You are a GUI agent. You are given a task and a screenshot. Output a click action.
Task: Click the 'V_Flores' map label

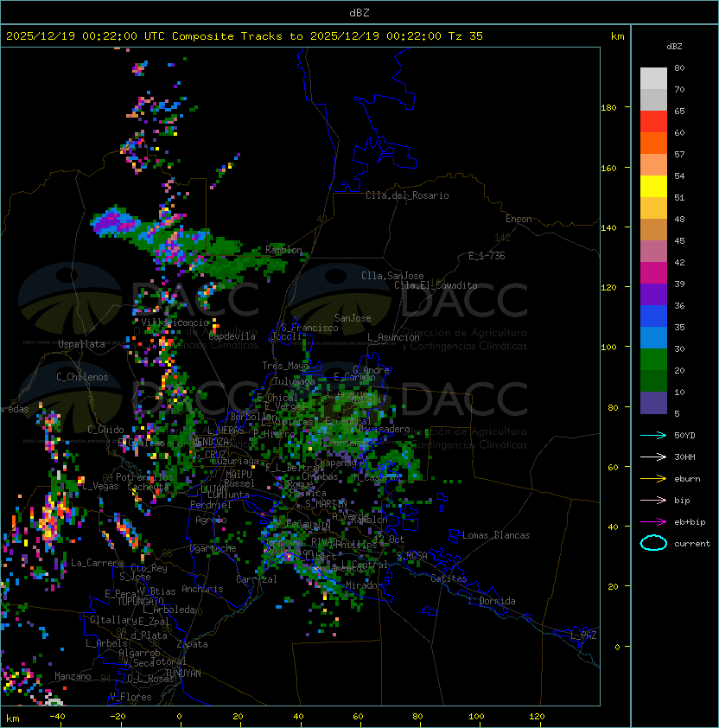pyautogui.click(x=130, y=697)
